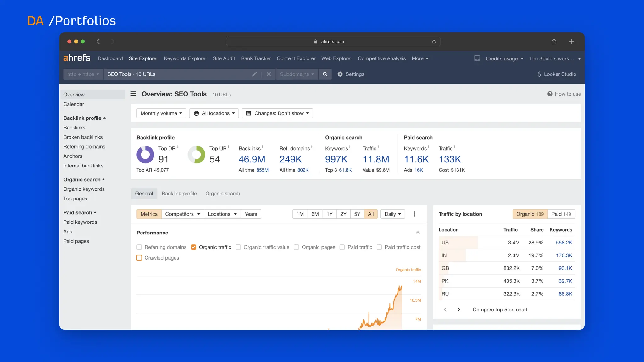Switch to the Backlink profile tab
Viewport: 644px width, 362px height.
(179, 194)
